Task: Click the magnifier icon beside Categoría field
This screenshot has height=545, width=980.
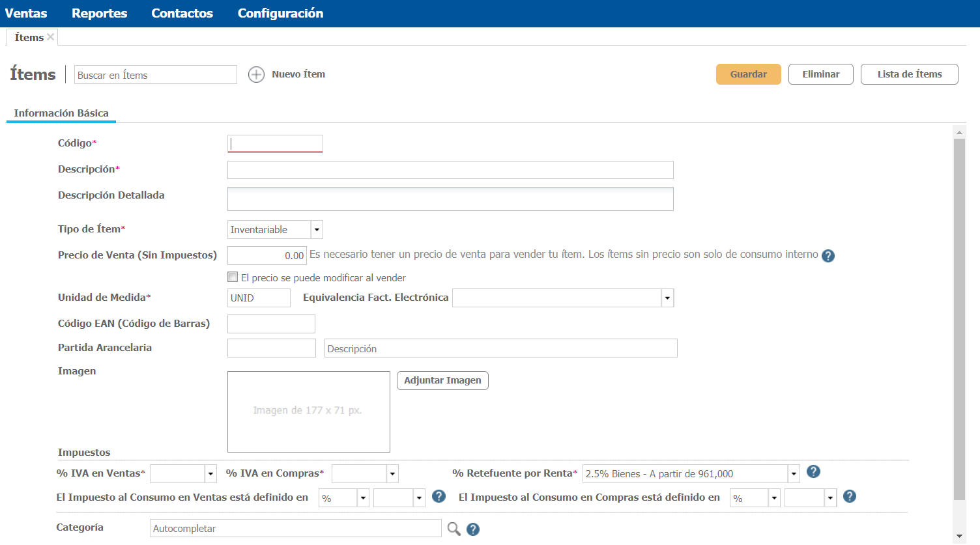Action: [x=454, y=529]
